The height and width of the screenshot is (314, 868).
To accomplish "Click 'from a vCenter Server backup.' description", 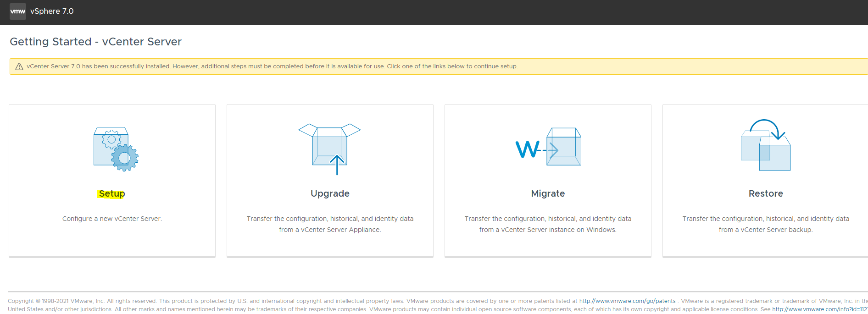I will (766, 230).
